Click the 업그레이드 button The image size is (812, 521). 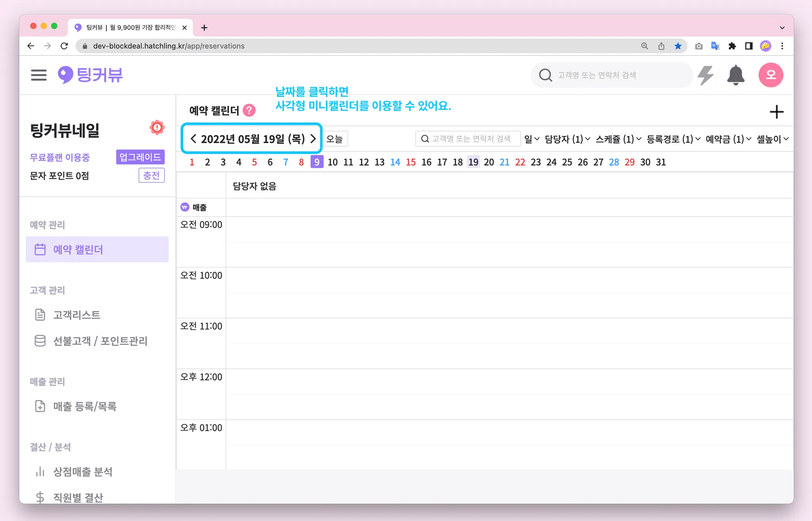(140, 157)
